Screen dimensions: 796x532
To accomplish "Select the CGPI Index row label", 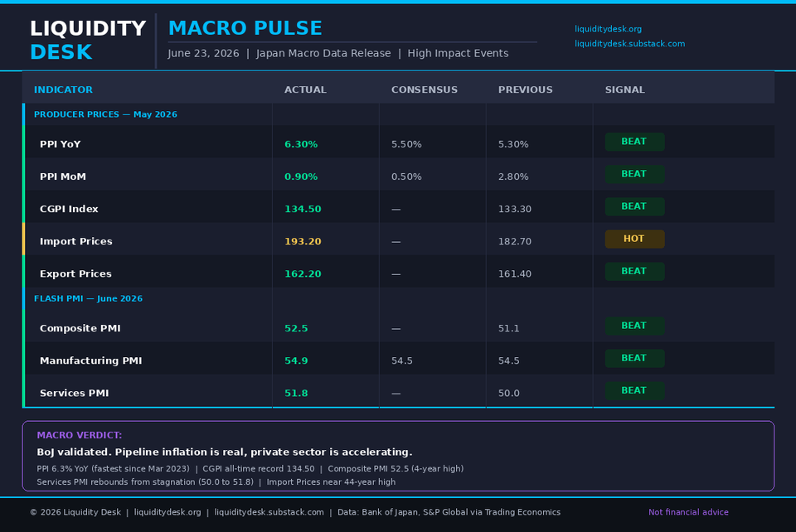I will (x=69, y=209).
